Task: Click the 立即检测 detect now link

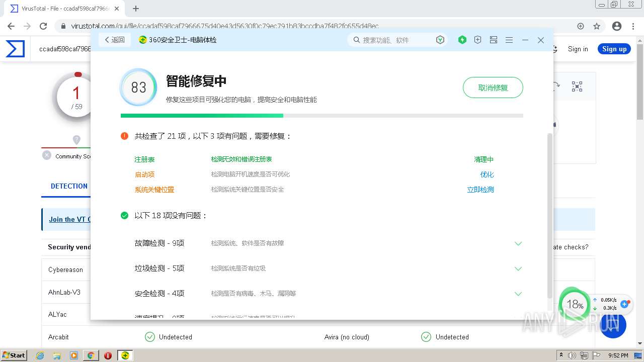Action: click(x=480, y=190)
